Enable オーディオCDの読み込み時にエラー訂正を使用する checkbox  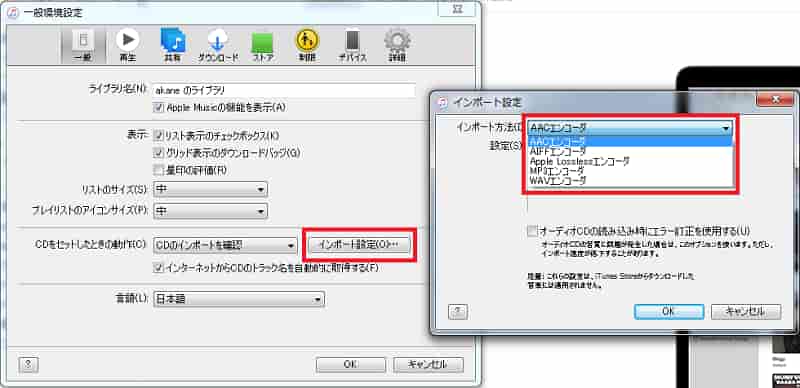tap(533, 231)
